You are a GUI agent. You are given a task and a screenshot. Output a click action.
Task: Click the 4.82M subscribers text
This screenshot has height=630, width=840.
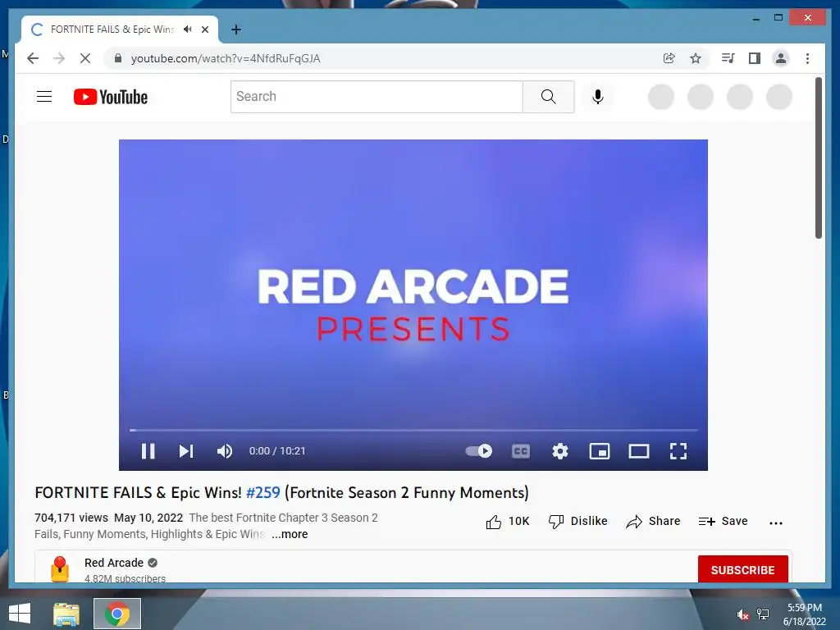pyautogui.click(x=125, y=578)
